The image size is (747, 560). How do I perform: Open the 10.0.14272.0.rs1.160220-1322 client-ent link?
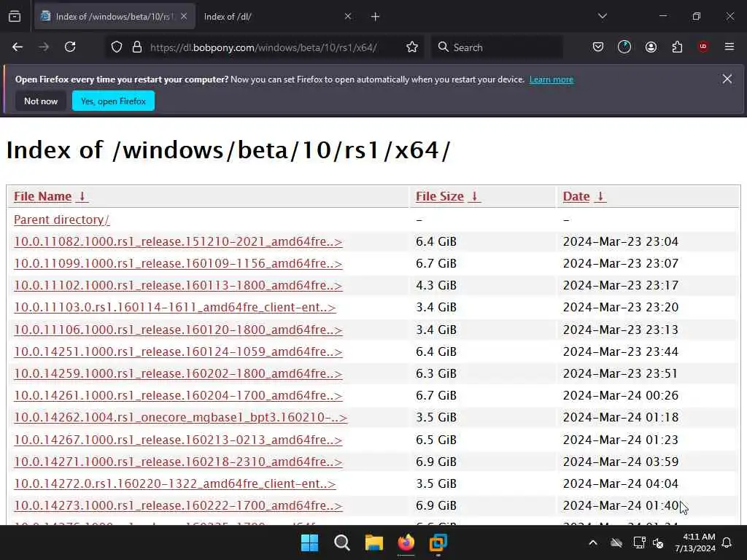pos(175,483)
